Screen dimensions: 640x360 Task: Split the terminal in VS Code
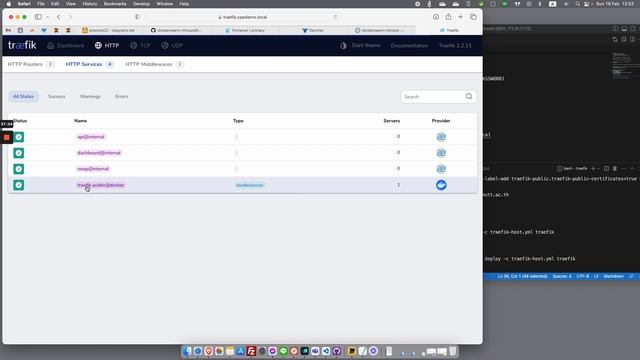click(606, 169)
